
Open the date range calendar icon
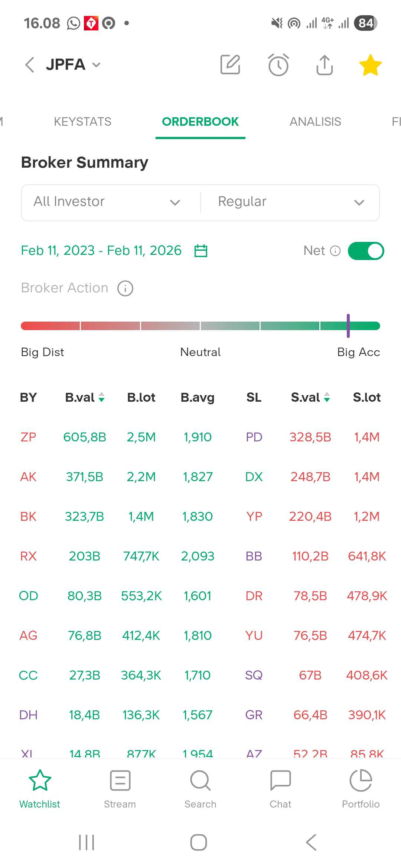pyautogui.click(x=201, y=251)
